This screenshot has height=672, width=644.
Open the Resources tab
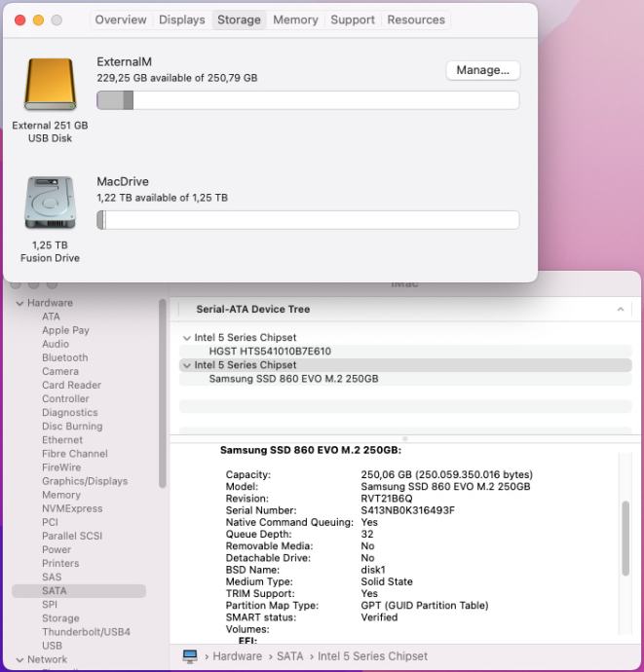click(x=416, y=19)
